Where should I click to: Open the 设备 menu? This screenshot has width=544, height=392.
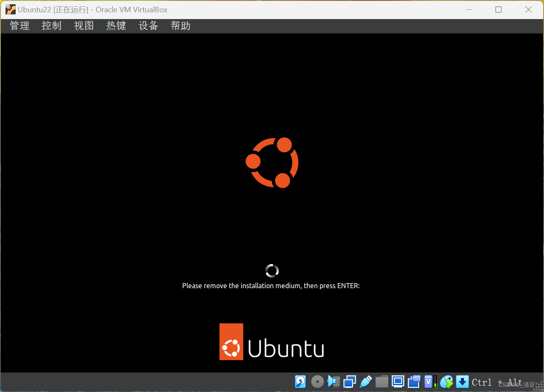[x=148, y=26]
